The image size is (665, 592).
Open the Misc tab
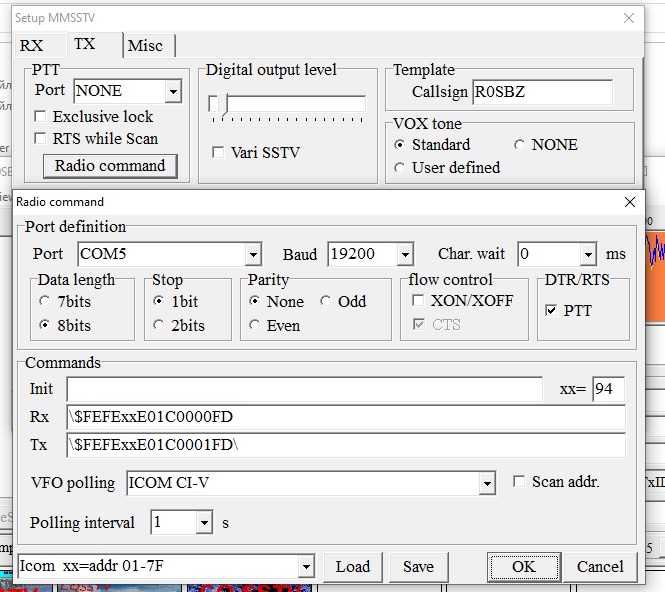pyautogui.click(x=146, y=45)
